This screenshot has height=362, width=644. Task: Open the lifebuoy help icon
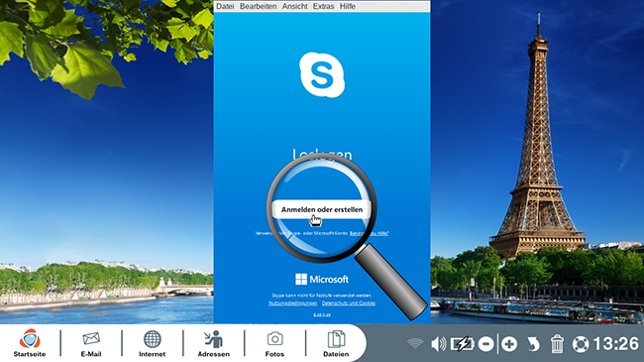581,344
